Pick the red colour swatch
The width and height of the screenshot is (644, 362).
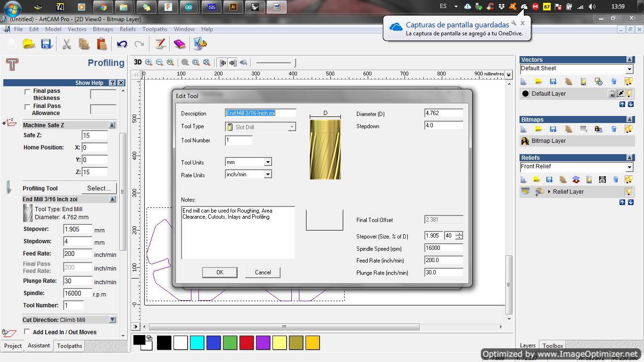pos(247,343)
